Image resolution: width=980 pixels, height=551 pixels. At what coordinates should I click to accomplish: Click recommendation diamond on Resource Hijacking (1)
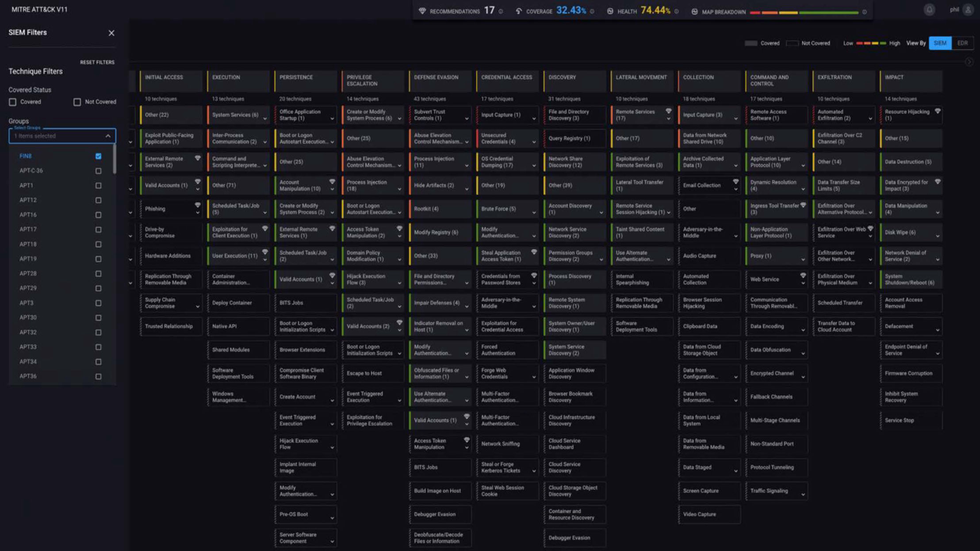(938, 111)
